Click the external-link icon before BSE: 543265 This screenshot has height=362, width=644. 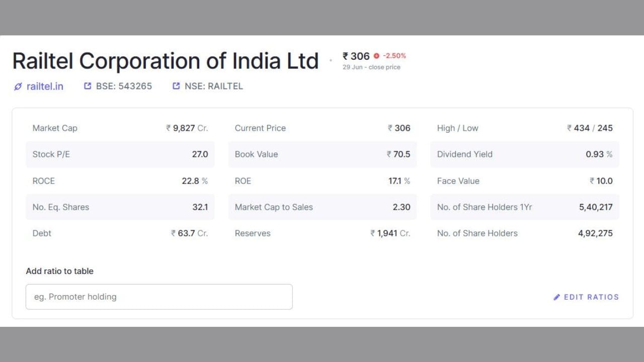coord(88,86)
